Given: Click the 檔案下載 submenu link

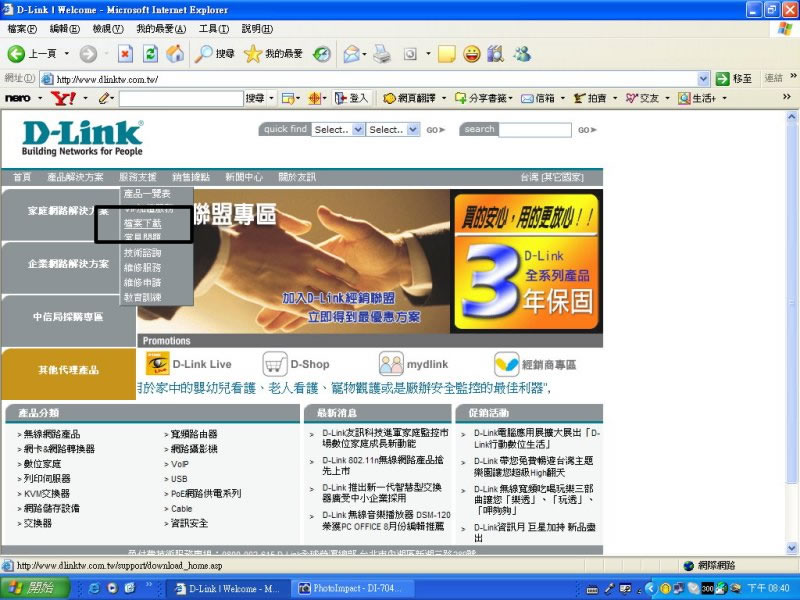Looking at the screenshot, I should click(142, 223).
